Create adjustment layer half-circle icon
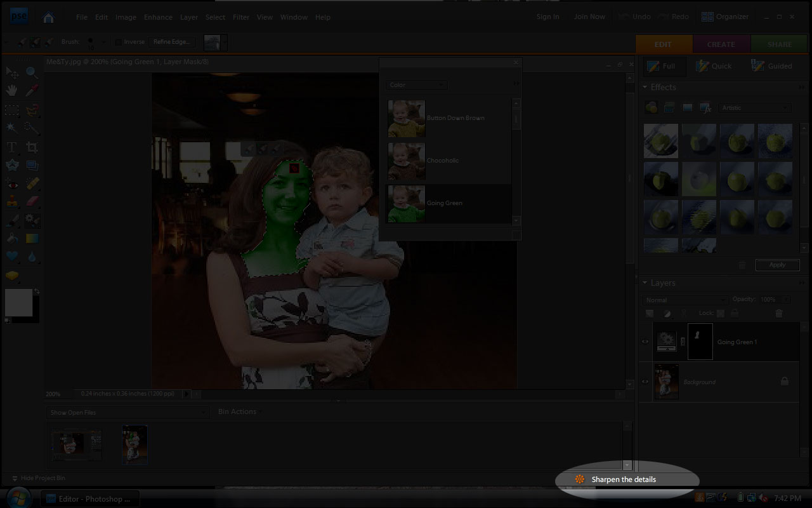Viewport: 812px width, 508px height. click(667, 314)
